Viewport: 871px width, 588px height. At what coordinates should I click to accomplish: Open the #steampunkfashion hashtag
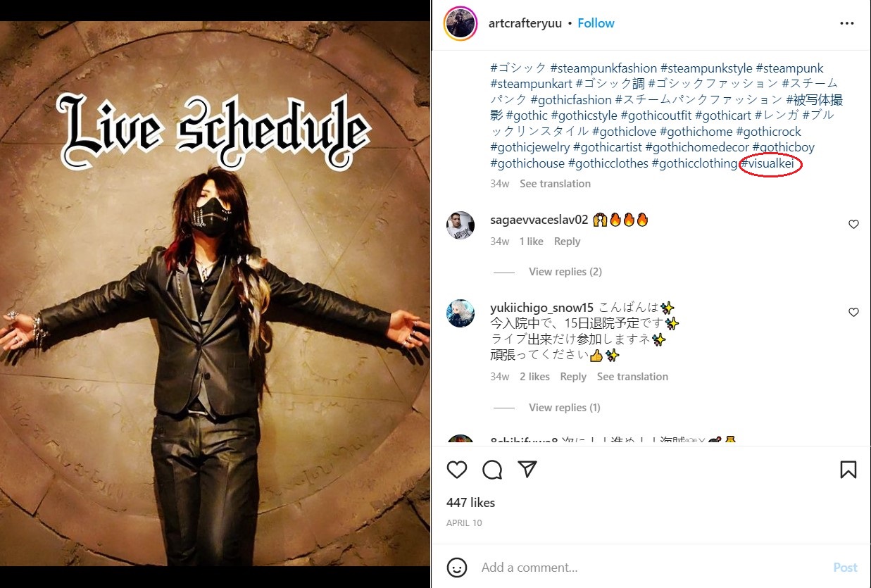[x=603, y=68]
